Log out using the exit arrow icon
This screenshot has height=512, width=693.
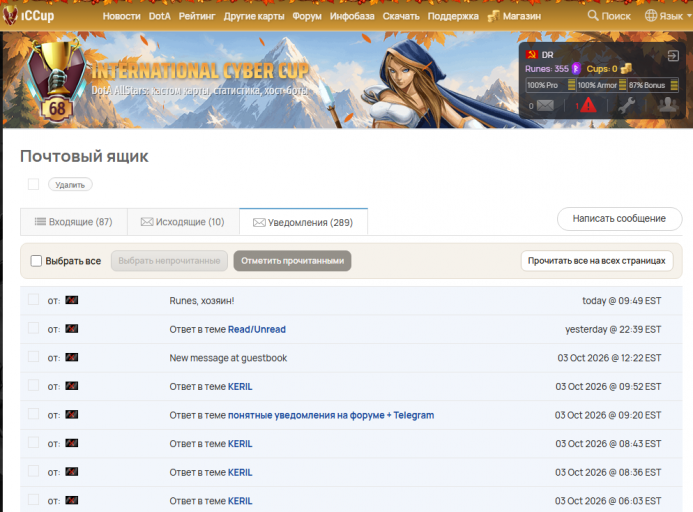673,56
